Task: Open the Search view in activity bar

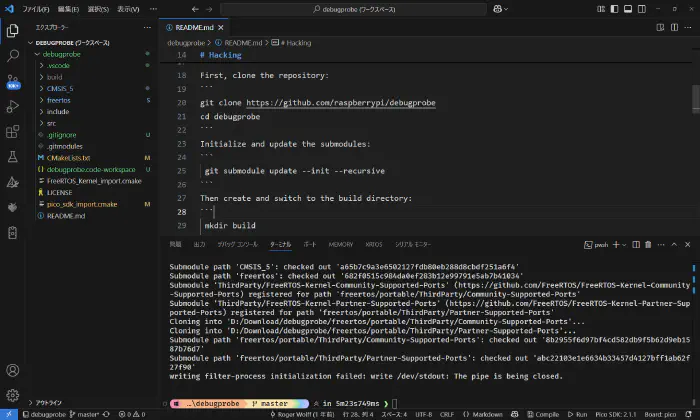Action: click(x=12, y=56)
